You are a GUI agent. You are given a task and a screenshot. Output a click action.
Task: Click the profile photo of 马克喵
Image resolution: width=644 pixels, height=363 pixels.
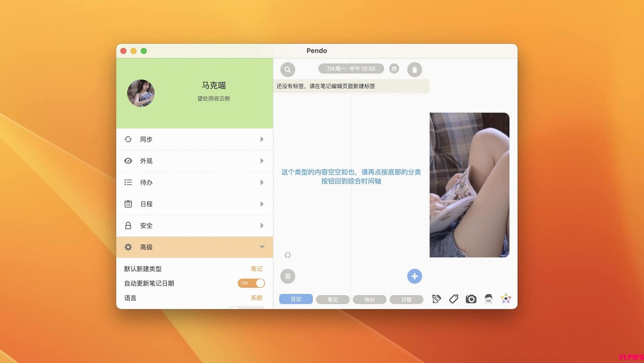(141, 93)
